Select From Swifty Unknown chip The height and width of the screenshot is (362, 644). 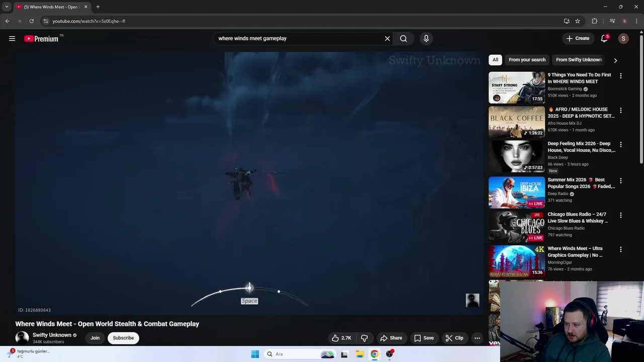tap(579, 60)
